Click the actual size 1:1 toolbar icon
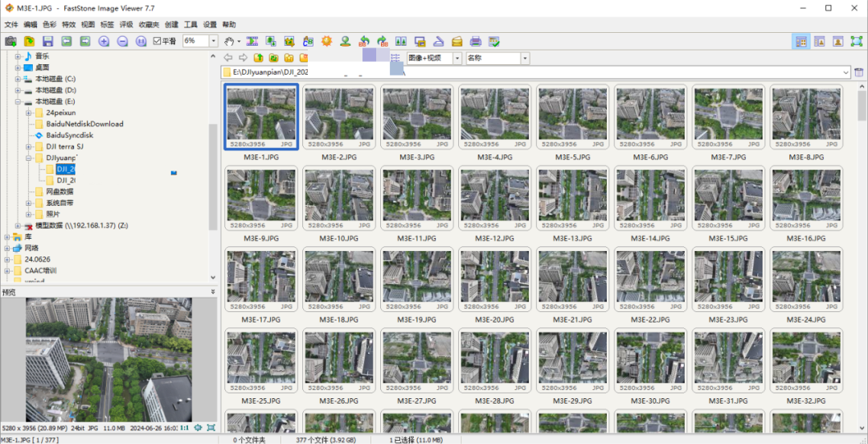Image resolution: width=868 pixels, height=444 pixels. coord(141,41)
